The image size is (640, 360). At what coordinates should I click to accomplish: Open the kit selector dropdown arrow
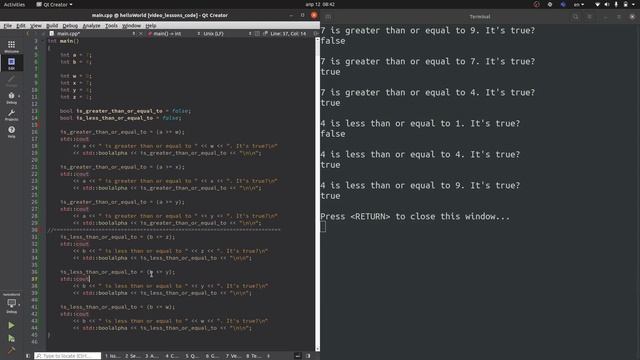coord(19,304)
